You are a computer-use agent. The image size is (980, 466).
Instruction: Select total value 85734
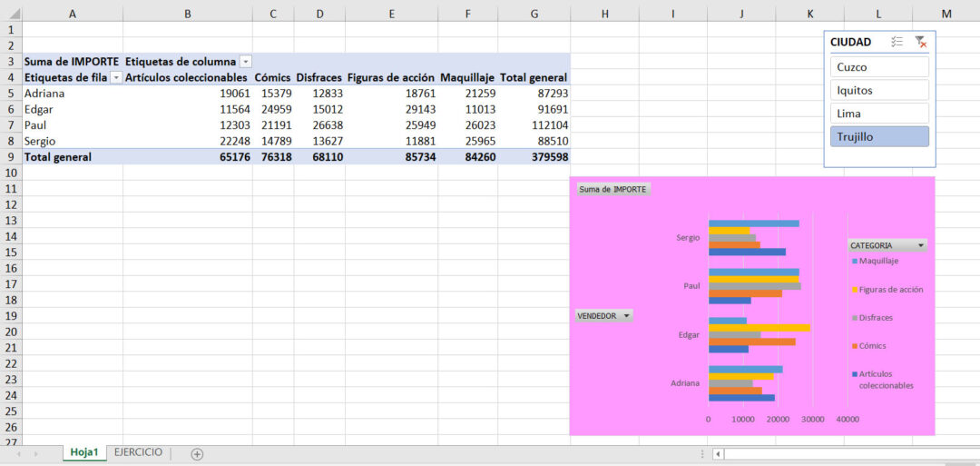(x=391, y=157)
